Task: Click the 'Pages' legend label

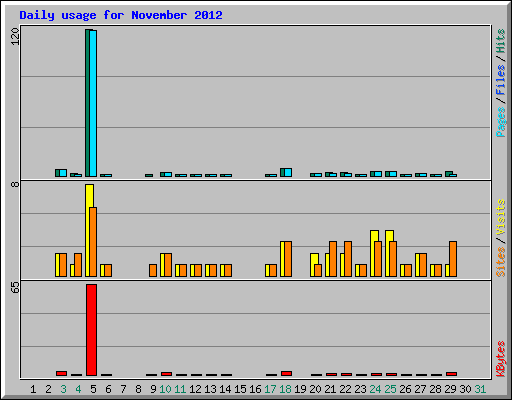Action: click(x=501, y=122)
